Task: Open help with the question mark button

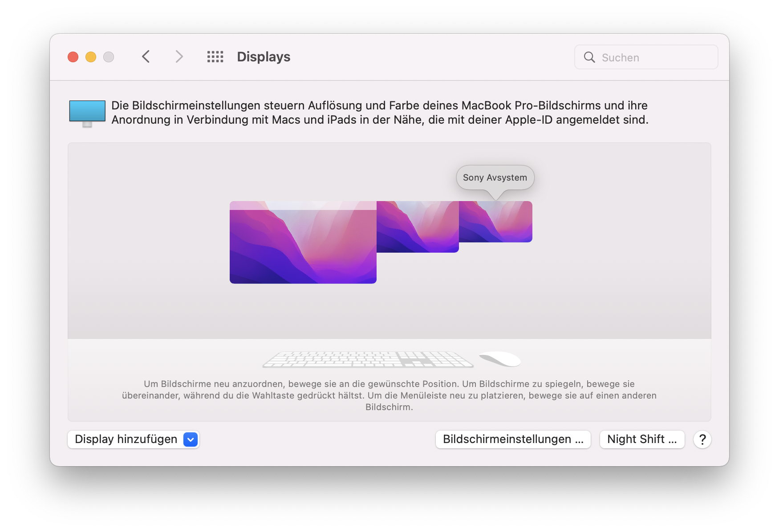Action: [702, 439]
